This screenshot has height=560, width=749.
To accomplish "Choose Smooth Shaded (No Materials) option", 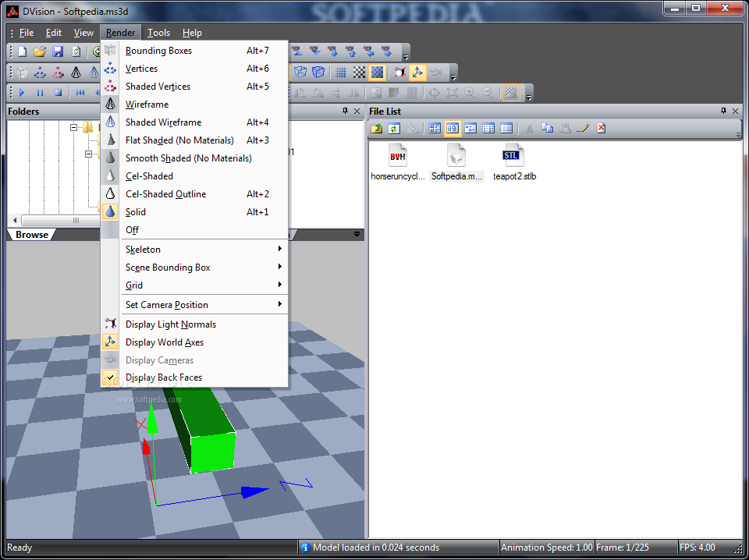I will click(x=194, y=158).
